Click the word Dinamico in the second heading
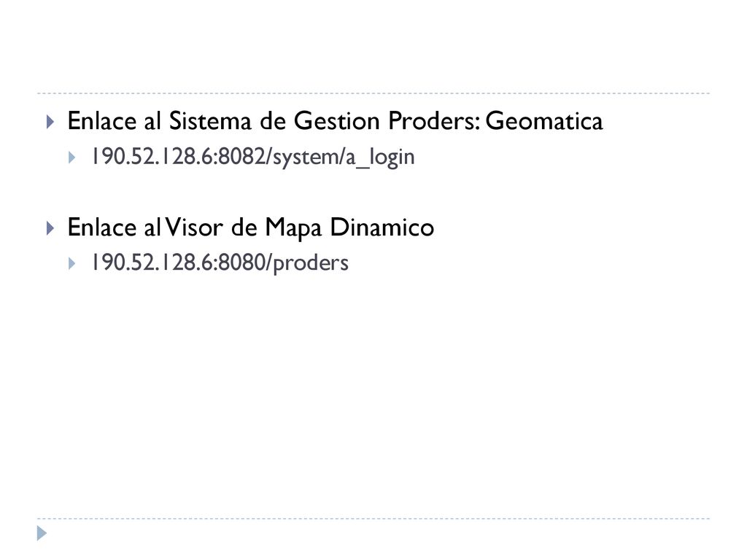747x560 pixels. tap(382, 227)
